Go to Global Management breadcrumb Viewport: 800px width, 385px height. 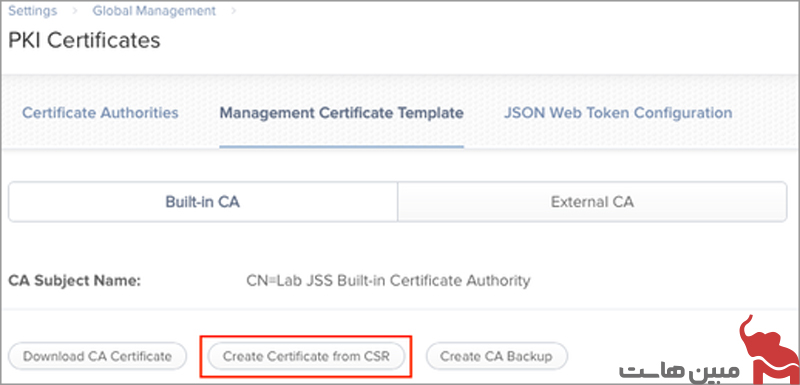(x=154, y=11)
